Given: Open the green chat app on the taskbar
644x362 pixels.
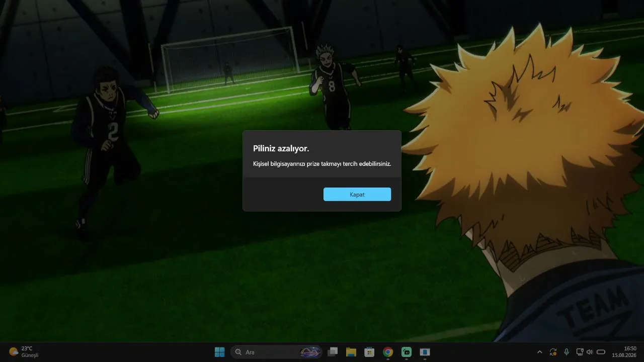Looking at the screenshot, I should [x=407, y=352].
